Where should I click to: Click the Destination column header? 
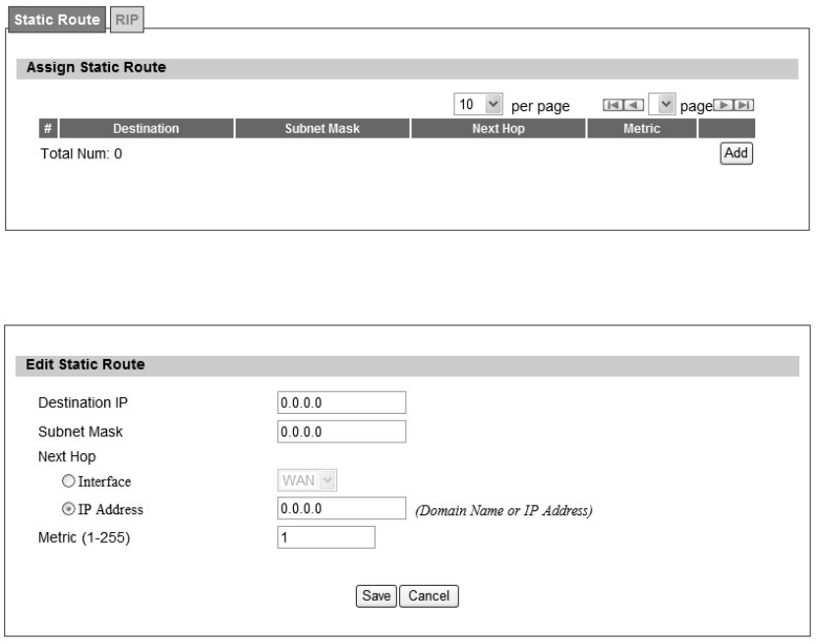click(146, 129)
